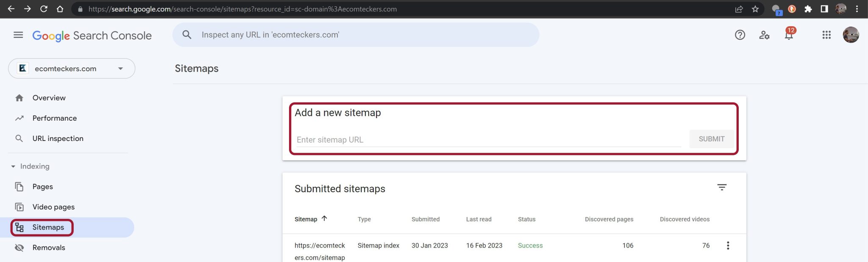This screenshot has width=868, height=262.
Task: Open the users and permissions settings icon
Action: 764,35
